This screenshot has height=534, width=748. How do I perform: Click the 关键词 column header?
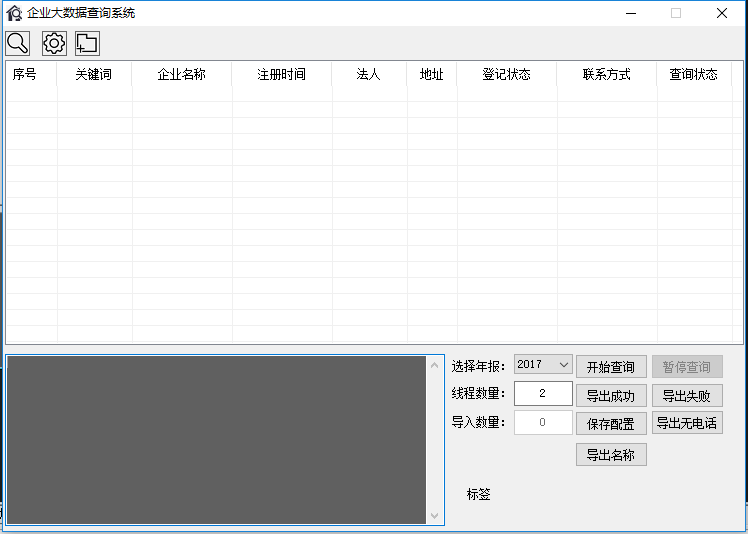pyautogui.click(x=94, y=74)
